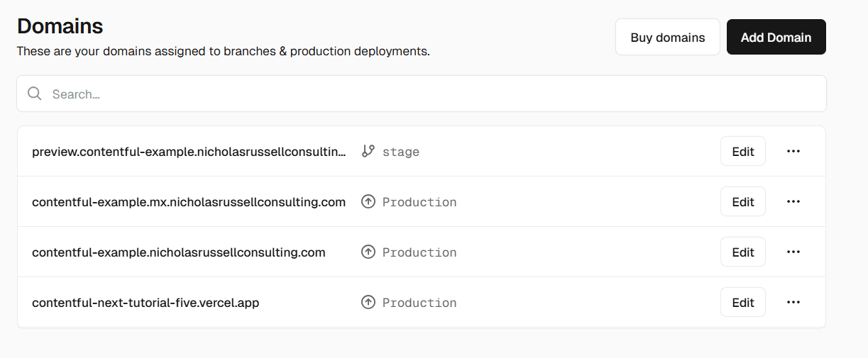Open contentful-example.mx.nicholasrussellconsulting.com link
This screenshot has height=358, width=868.
tap(189, 202)
